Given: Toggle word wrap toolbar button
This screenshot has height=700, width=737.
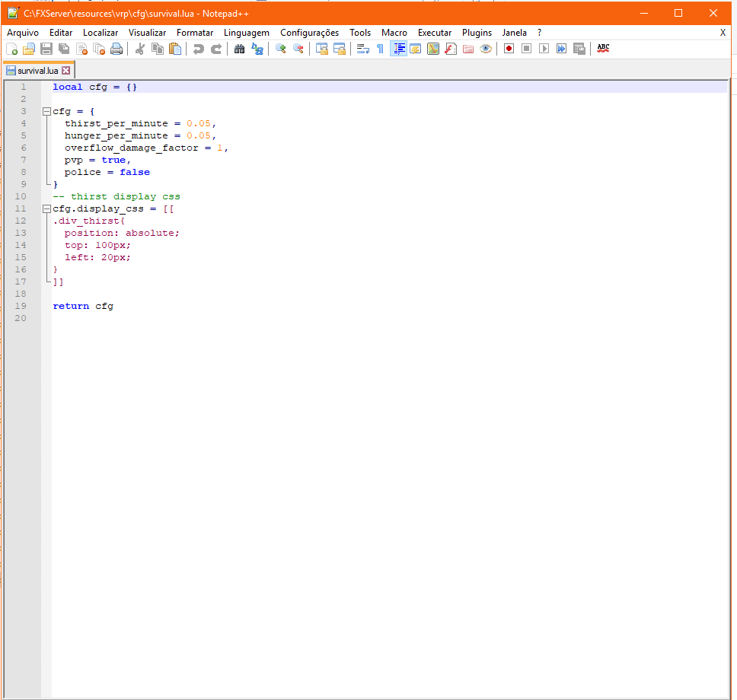Looking at the screenshot, I should pos(362,49).
